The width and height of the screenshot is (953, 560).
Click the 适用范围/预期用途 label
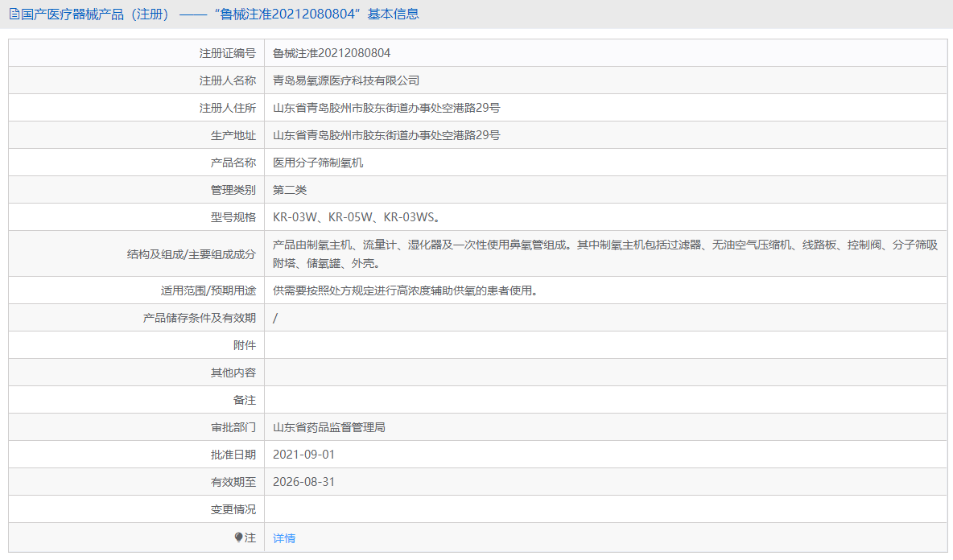[208, 291]
